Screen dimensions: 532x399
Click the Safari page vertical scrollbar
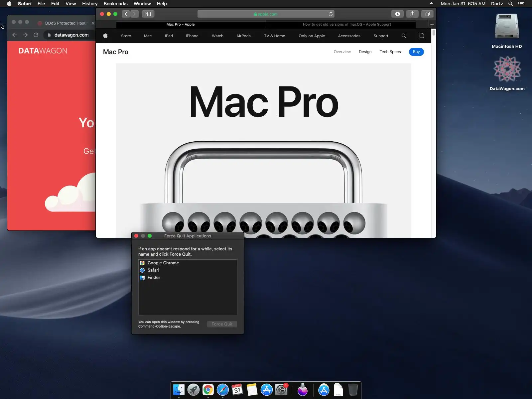[434, 33]
